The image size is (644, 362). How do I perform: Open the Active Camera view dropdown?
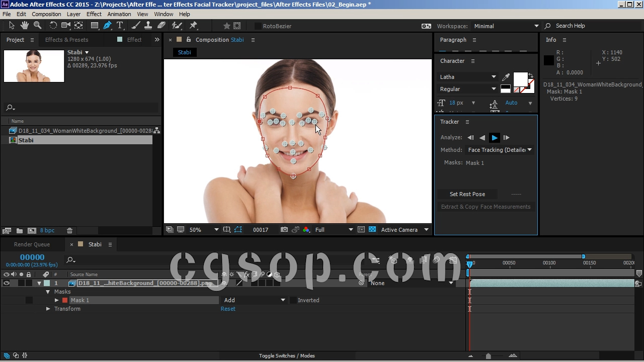click(405, 230)
